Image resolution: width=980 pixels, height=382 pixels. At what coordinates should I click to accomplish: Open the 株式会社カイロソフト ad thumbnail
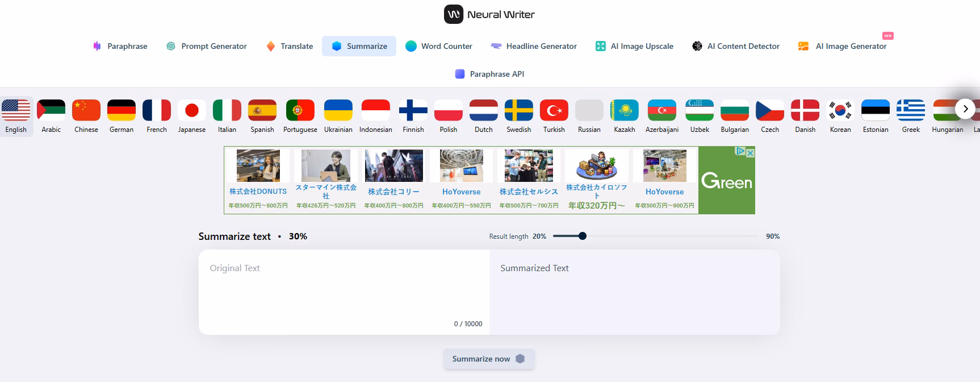[x=597, y=165]
